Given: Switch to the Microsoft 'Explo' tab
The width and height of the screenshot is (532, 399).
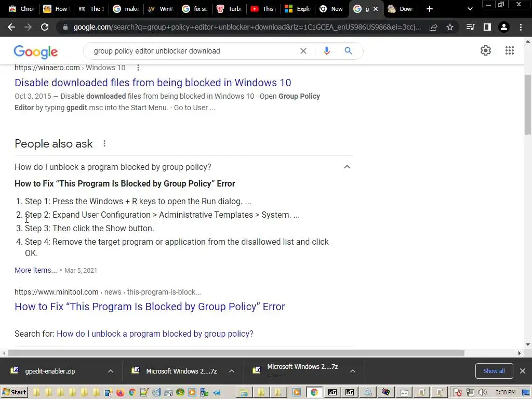Looking at the screenshot, I should (x=298, y=9).
